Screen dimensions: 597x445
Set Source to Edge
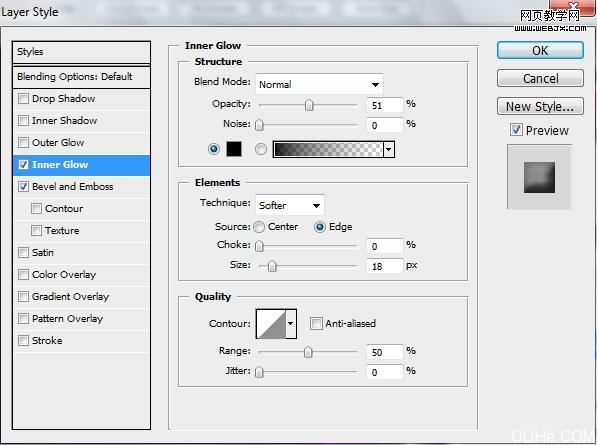(320, 227)
